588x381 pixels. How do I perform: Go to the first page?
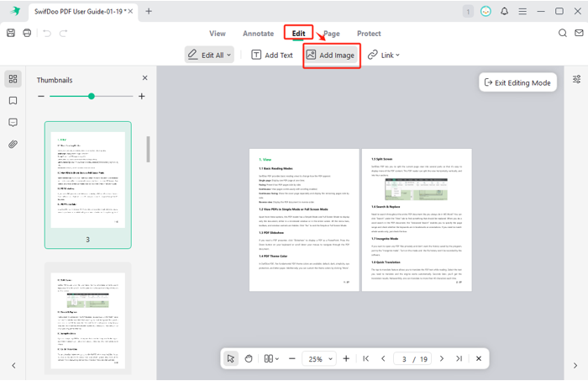pos(366,358)
